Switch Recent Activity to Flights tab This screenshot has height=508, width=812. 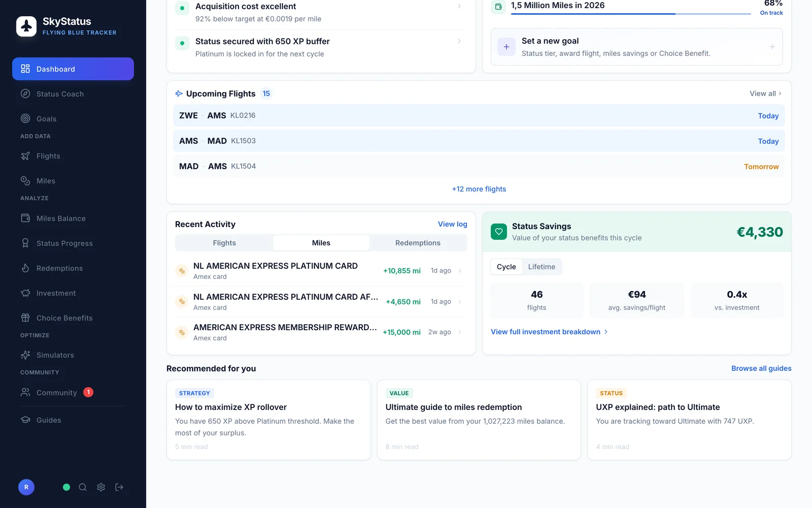coord(224,243)
